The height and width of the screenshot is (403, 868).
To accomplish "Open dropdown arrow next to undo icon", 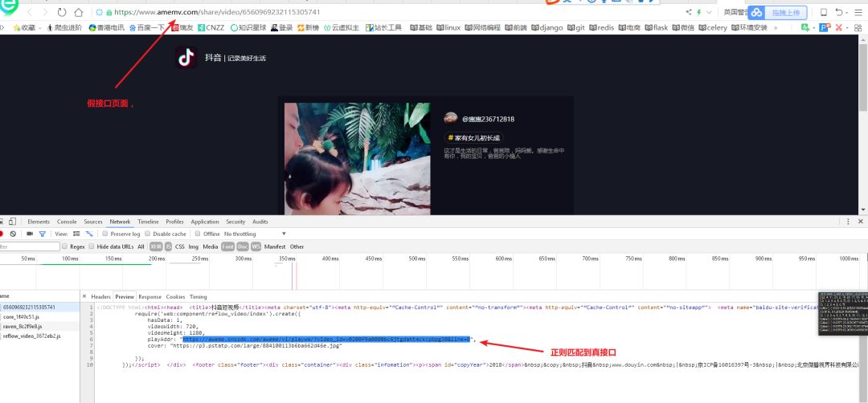I will [847, 12].
